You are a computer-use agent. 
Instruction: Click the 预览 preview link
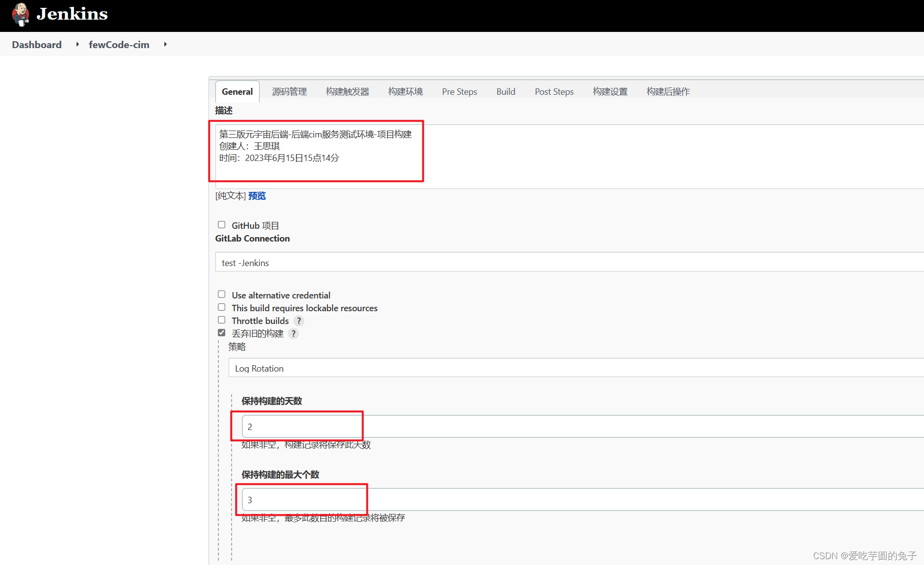[x=257, y=196]
